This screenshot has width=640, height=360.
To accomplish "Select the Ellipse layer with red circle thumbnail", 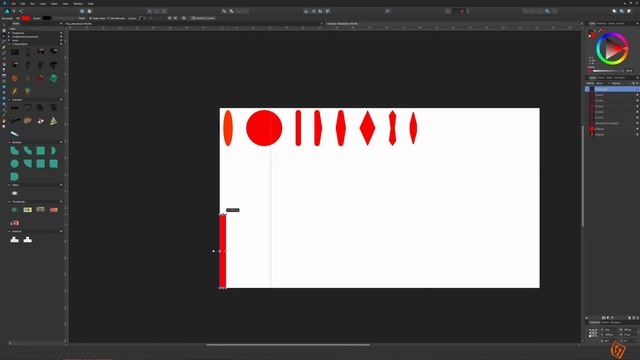I will 611,129.
